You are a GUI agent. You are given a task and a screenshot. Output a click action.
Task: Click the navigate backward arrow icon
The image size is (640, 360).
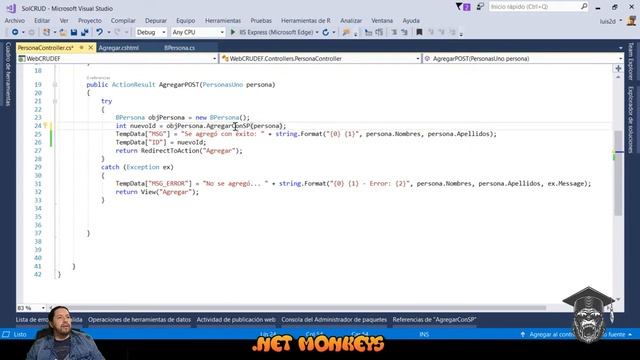click(15, 32)
